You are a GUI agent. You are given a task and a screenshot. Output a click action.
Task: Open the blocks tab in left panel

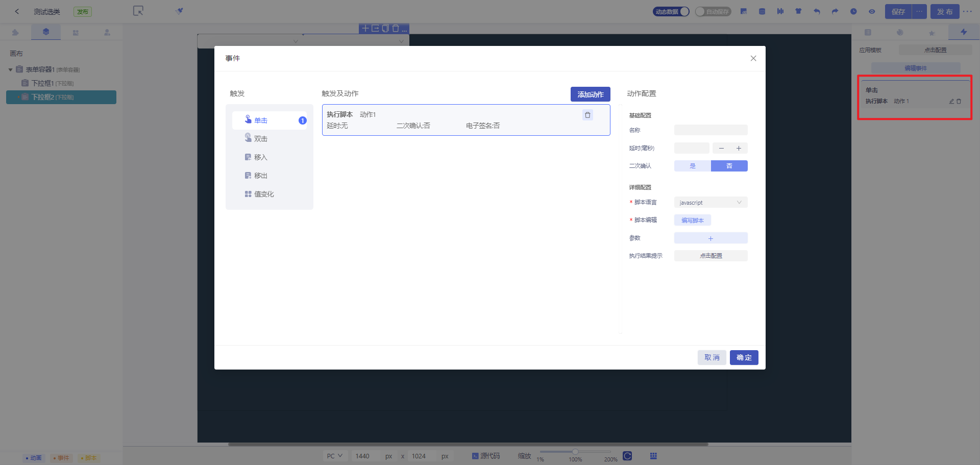point(76,32)
